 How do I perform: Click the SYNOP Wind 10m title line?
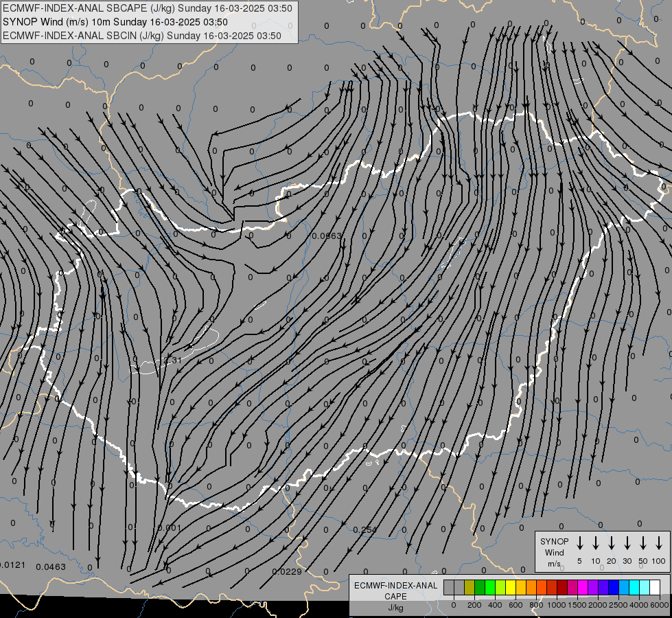115,22
